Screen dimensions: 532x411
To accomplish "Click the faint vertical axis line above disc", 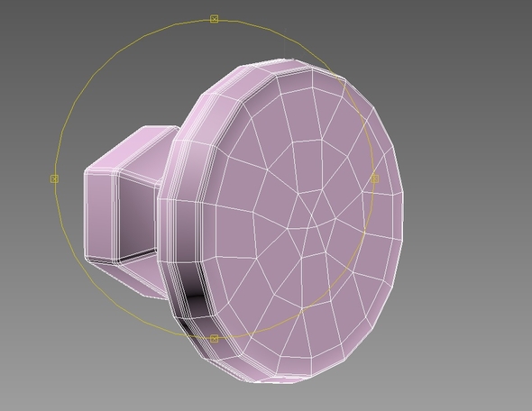I will (x=285, y=44).
